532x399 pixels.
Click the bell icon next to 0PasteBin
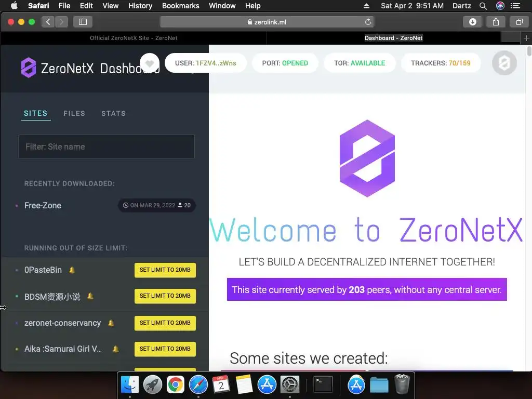72,270
